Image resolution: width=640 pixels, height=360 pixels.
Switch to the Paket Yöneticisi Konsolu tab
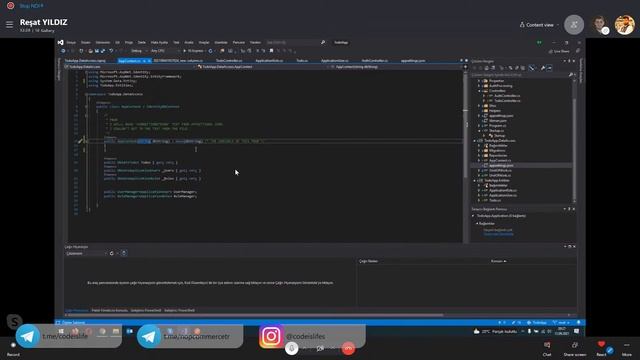(x=109, y=310)
